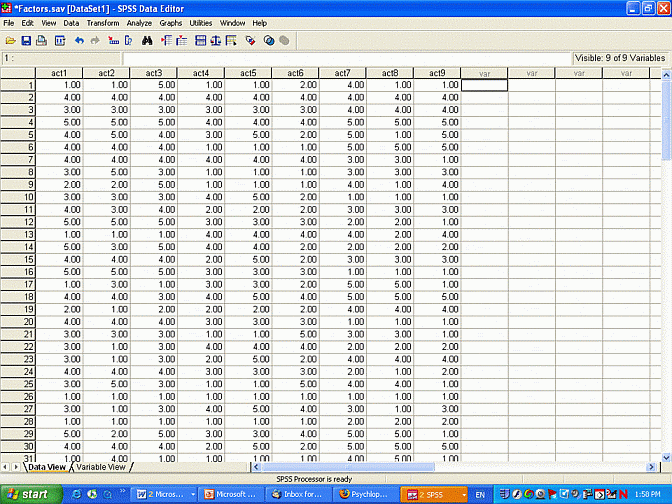
Task: Click the Undo arrow icon
Action: (x=79, y=40)
